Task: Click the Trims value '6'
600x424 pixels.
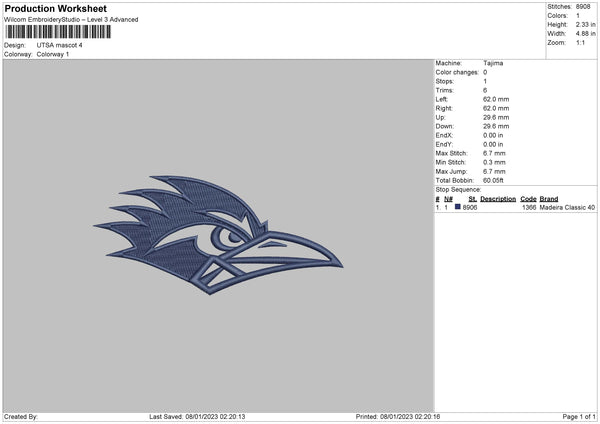Action: pos(485,90)
